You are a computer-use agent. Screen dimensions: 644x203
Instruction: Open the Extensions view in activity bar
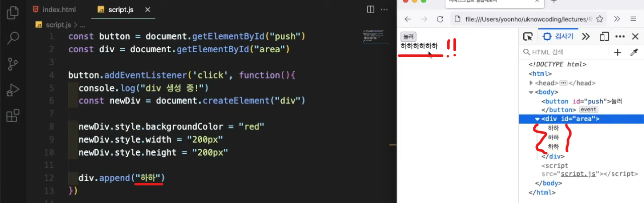coord(13,116)
